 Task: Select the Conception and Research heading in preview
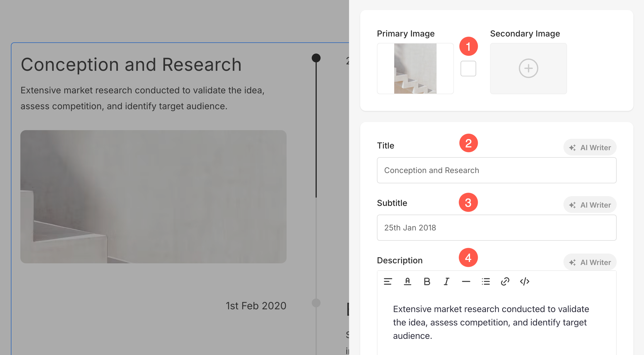point(131,65)
